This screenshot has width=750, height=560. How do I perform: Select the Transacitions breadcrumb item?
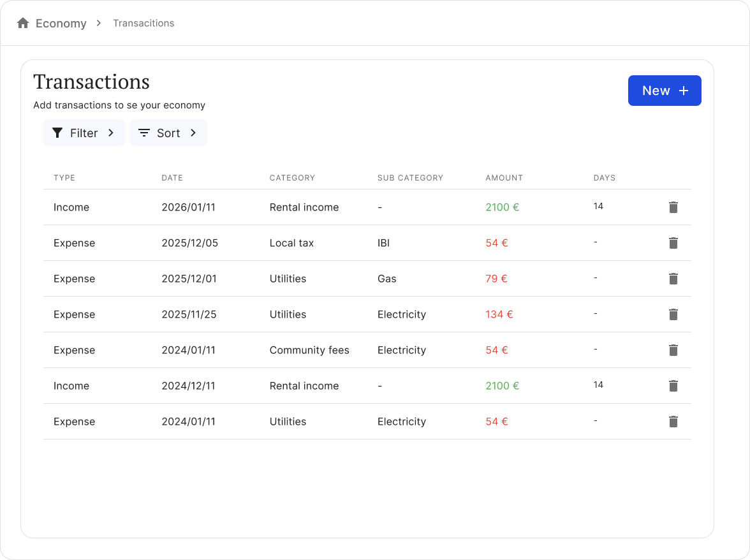(143, 22)
